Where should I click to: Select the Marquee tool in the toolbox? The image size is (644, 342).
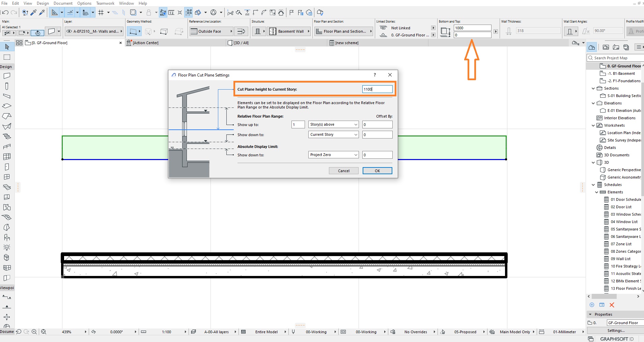click(x=7, y=57)
